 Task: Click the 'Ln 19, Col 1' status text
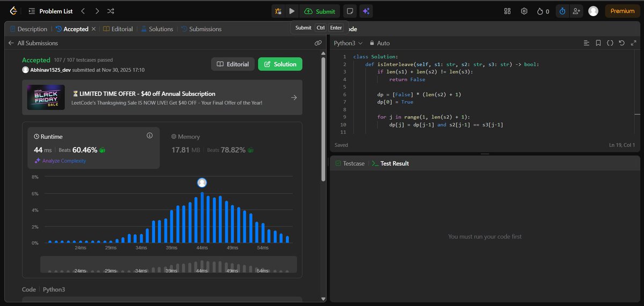tap(622, 145)
